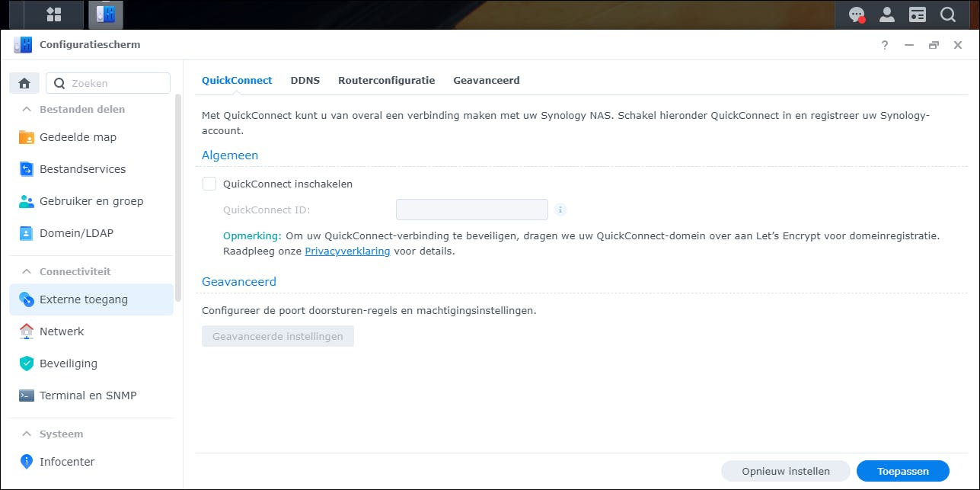
Task: Click the Infocenter info icon
Action: pyautogui.click(x=27, y=462)
